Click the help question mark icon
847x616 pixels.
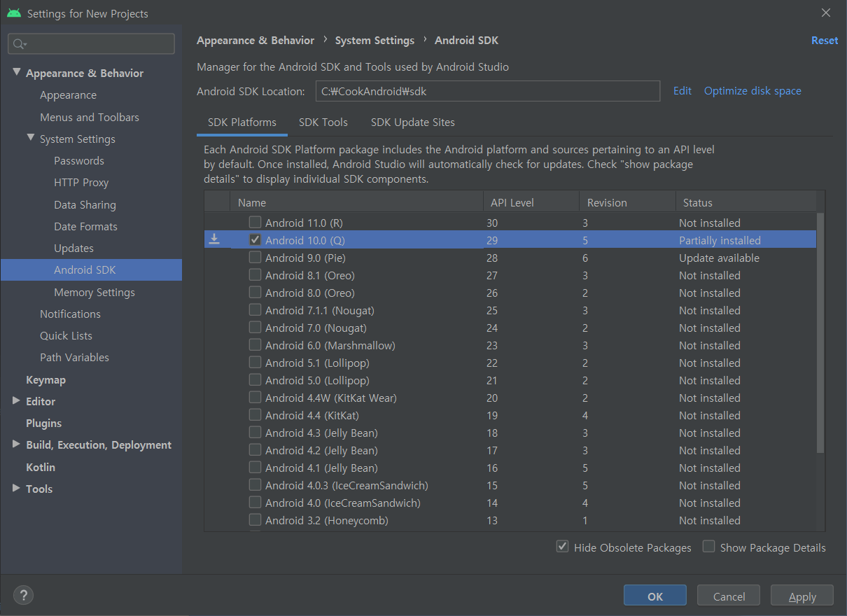click(x=23, y=596)
